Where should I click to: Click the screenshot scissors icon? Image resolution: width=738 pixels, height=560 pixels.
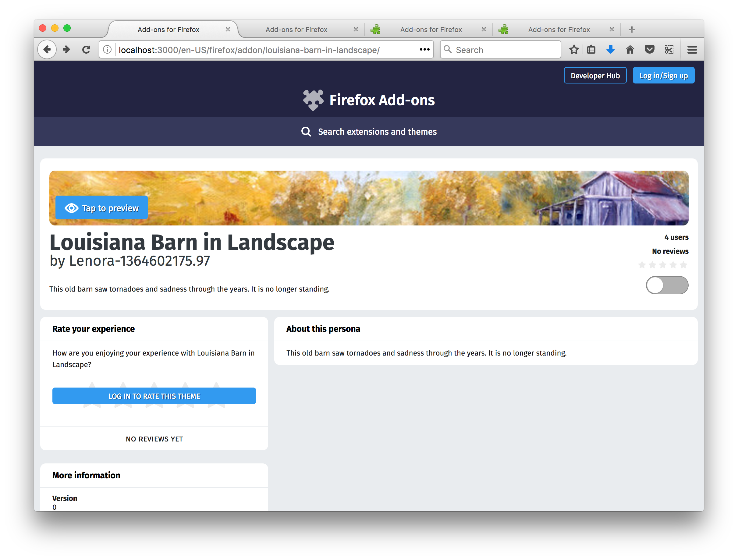[x=669, y=50]
